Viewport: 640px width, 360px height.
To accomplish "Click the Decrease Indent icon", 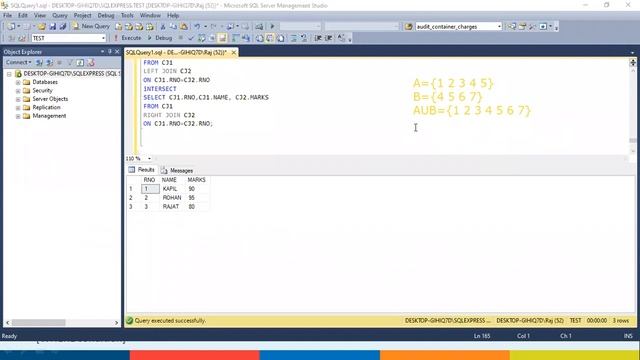I will [318, 38].
